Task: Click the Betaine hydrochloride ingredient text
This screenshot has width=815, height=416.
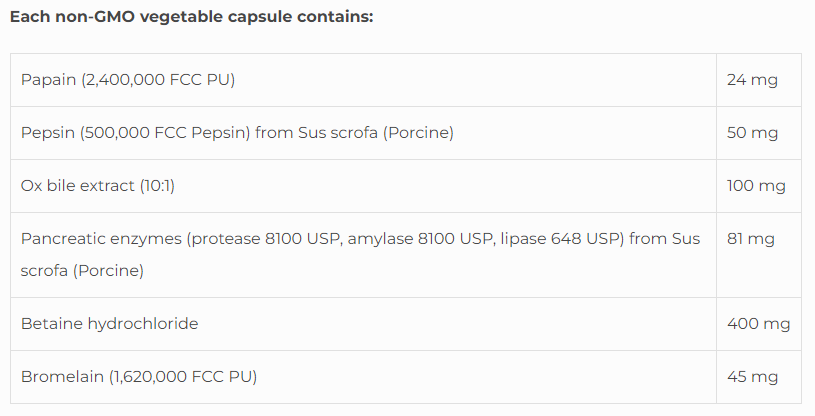Action: (x=109, y=324)
